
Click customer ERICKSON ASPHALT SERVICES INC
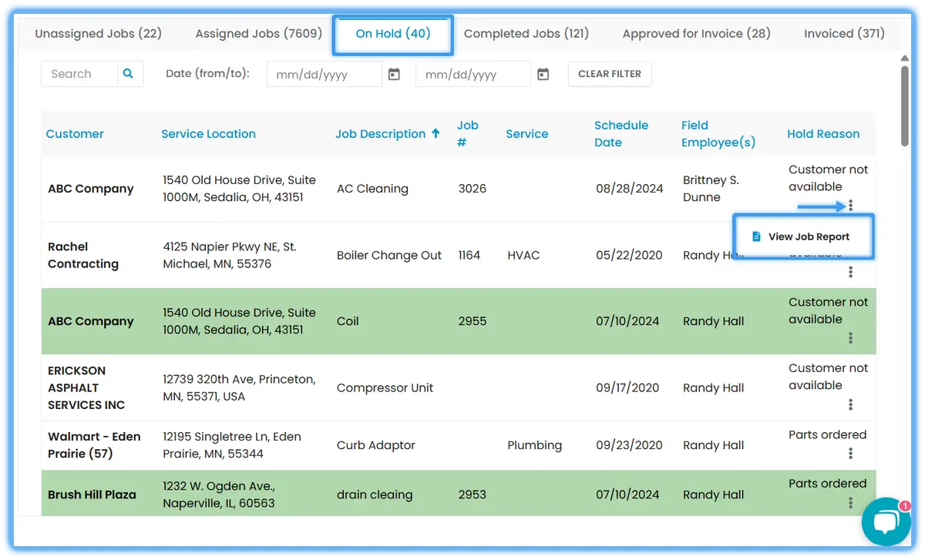tap(86, 387)
